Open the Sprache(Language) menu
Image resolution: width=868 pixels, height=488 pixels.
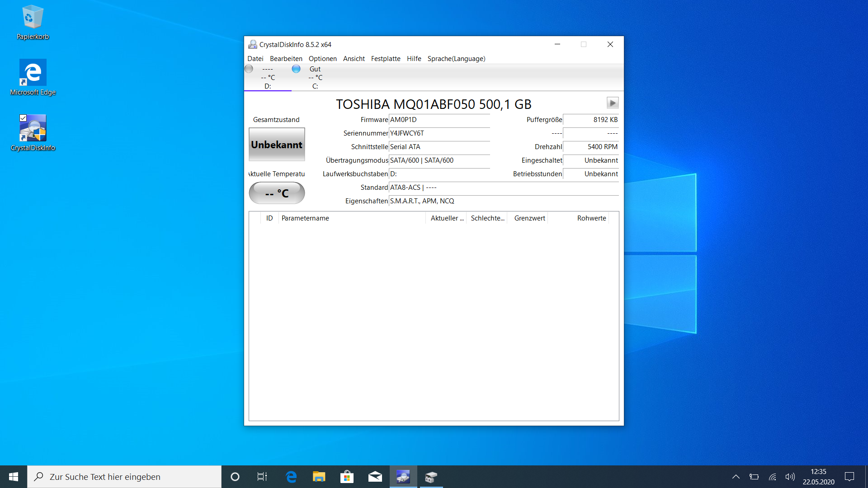tap(456, 59)
